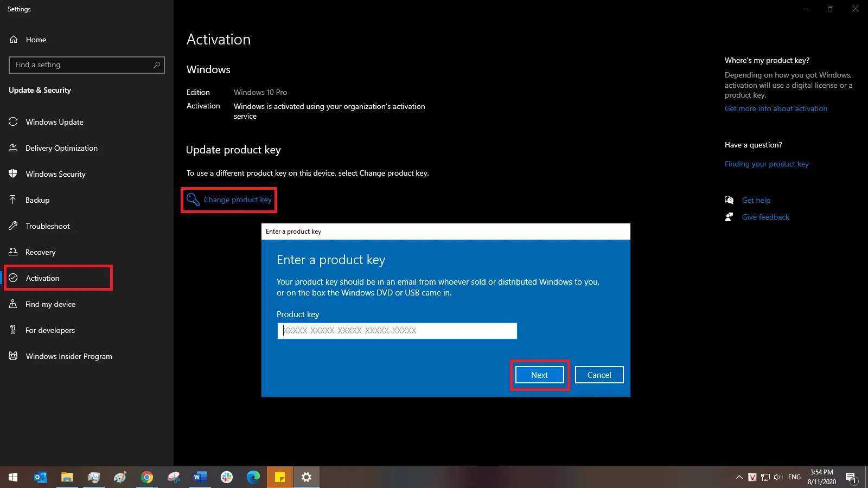Image resolution: width=868 pixels, height=488 pixels.
Task: Open Find my device settings
Action: point(50,304)
